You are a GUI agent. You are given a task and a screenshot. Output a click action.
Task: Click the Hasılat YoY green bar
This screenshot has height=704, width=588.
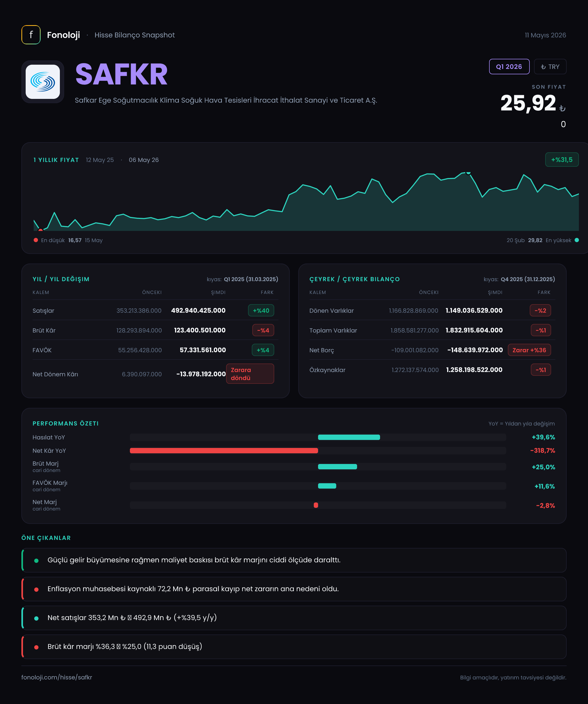coord(349,437)
